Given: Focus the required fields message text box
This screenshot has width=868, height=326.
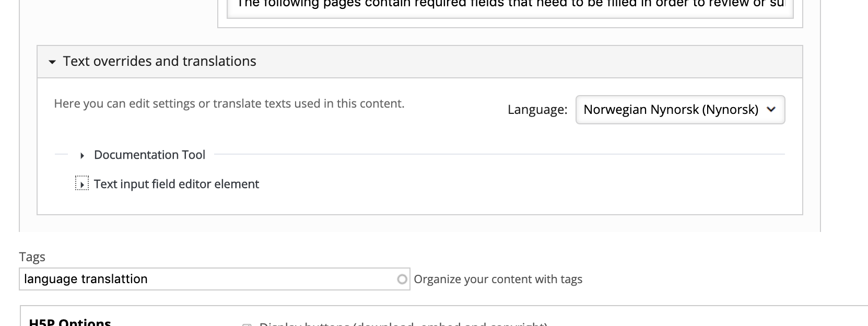Looking at the screenshot, I should (510, 8).
